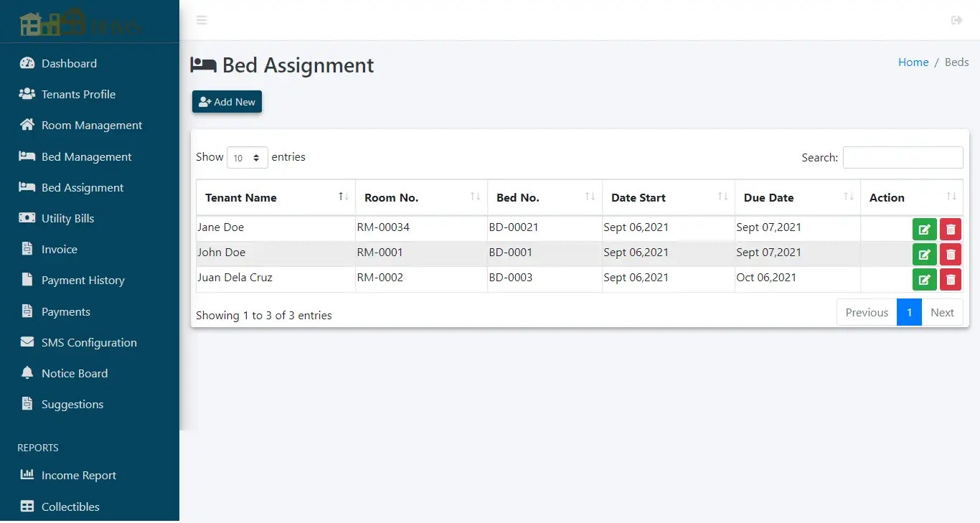Image resolution: width=980 pixels, height=523 pixels.
Task: Open SMS Configuration from the sidebar
Action: [x=89, y=342]
